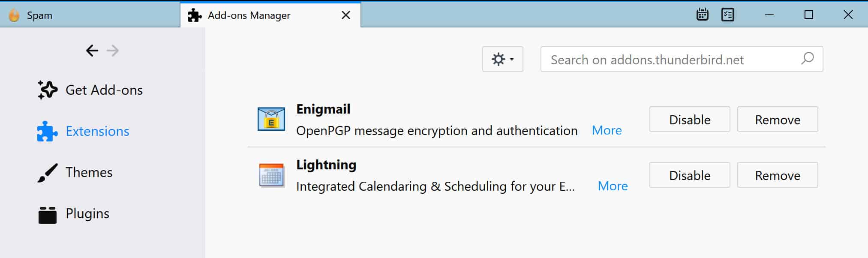Close the Add-ons Manager tab
Image resolution: width=868 pixels, height=258 pixels.
pos(346,15)
